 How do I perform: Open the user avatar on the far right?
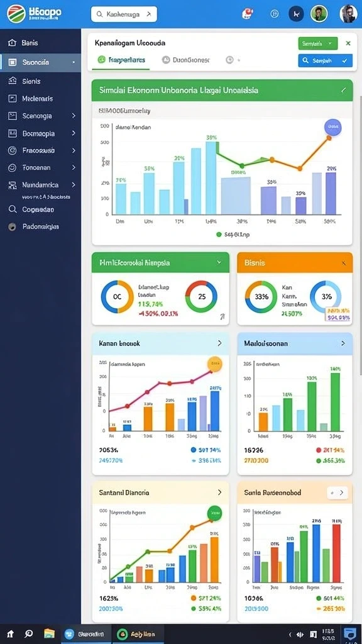(348, 14)
